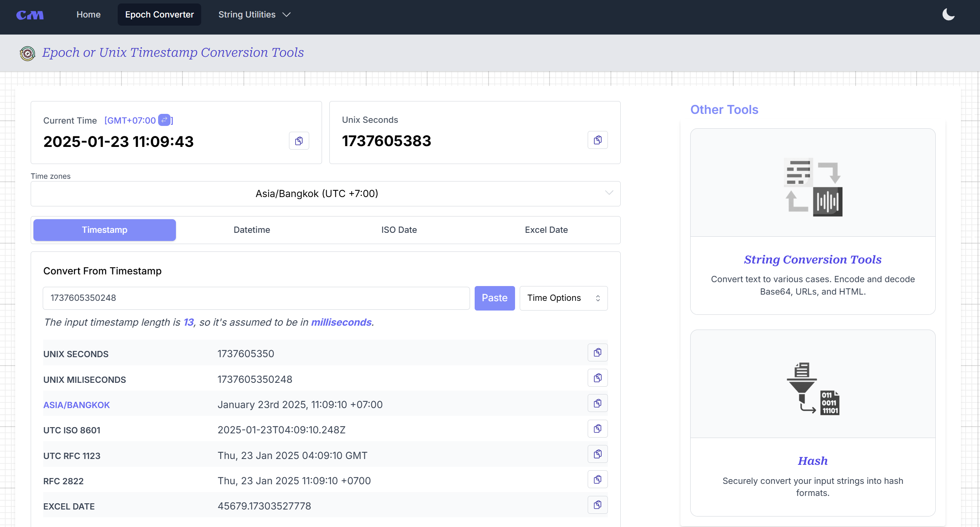Focus the timestamp input field
Viewport: 980px width, 527px height.
(x=256, y=298)
